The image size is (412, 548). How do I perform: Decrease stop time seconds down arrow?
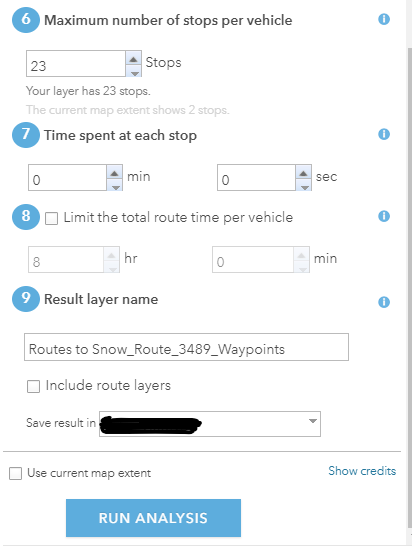pyautogui.click(x=304, y=186)
